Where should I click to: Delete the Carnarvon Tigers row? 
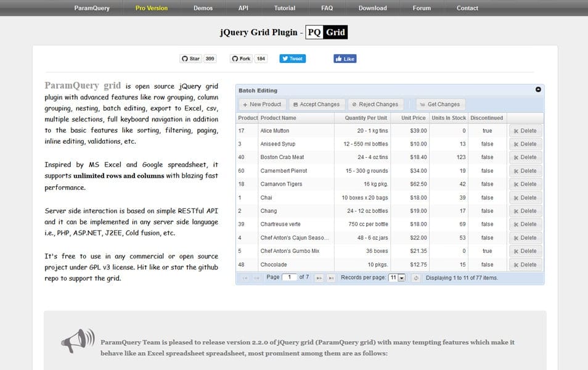525,184
